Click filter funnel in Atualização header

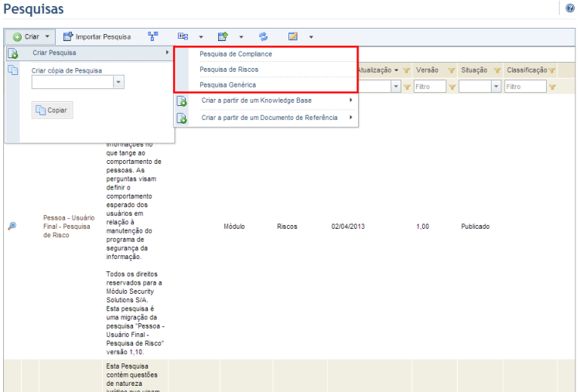click(406, 70)
